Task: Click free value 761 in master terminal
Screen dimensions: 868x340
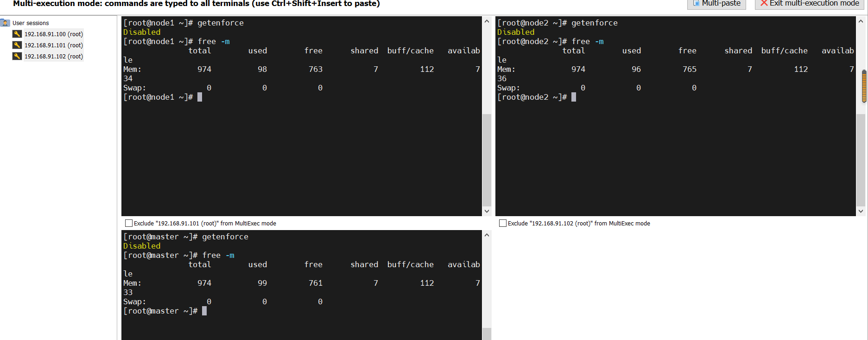Action: pos(316,283)
